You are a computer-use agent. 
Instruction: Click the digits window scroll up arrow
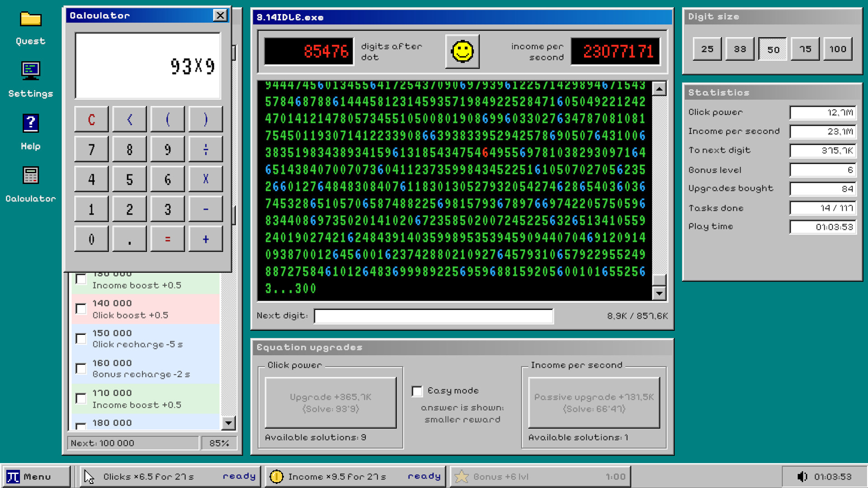click(659, 89)
